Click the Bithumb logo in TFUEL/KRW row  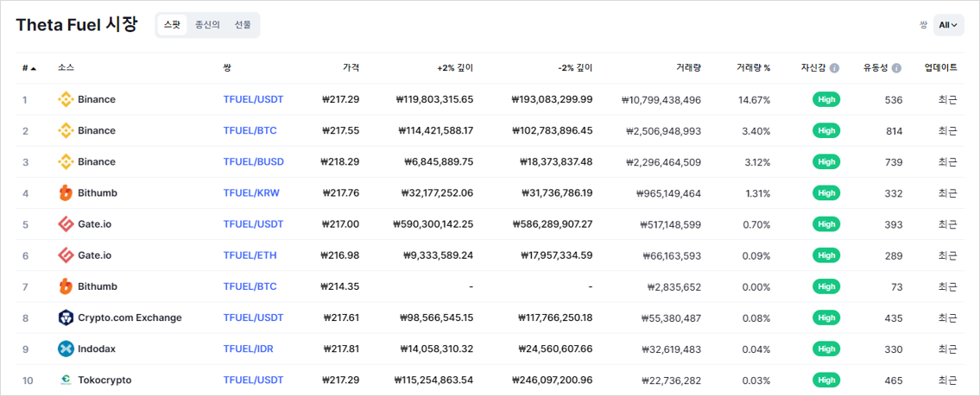click(x=66, y=193)
